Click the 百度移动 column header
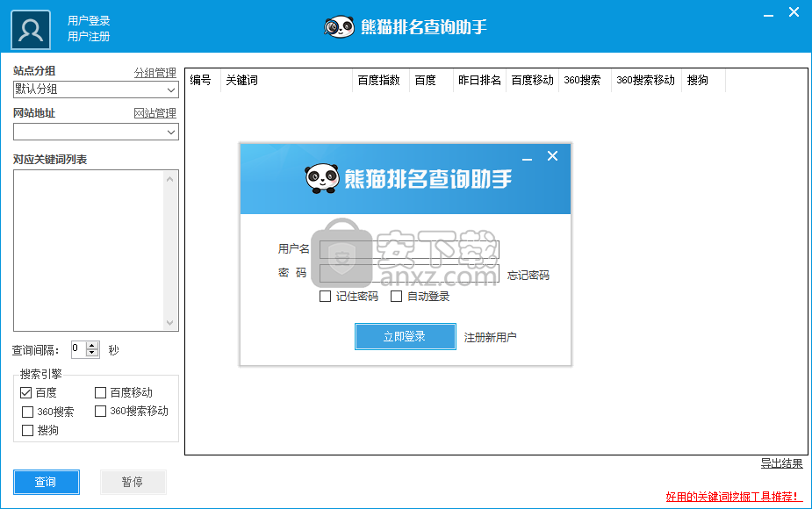This screenshot has height=509, width=812. coord(532,80)
